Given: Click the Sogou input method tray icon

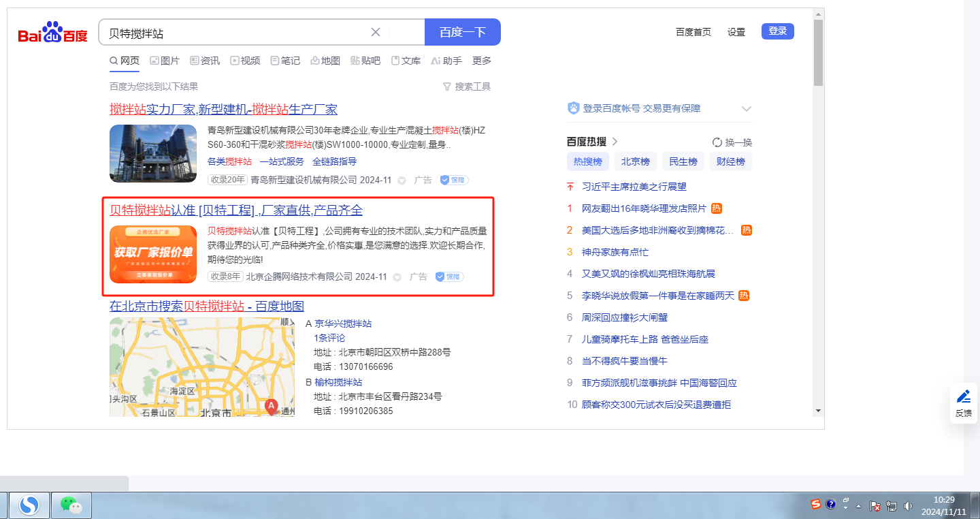Looking at the screenshot, I should click(x=815, y=505).
